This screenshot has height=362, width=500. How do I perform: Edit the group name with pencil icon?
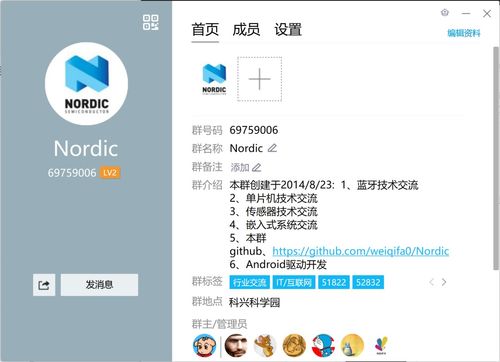pos(272,148)
